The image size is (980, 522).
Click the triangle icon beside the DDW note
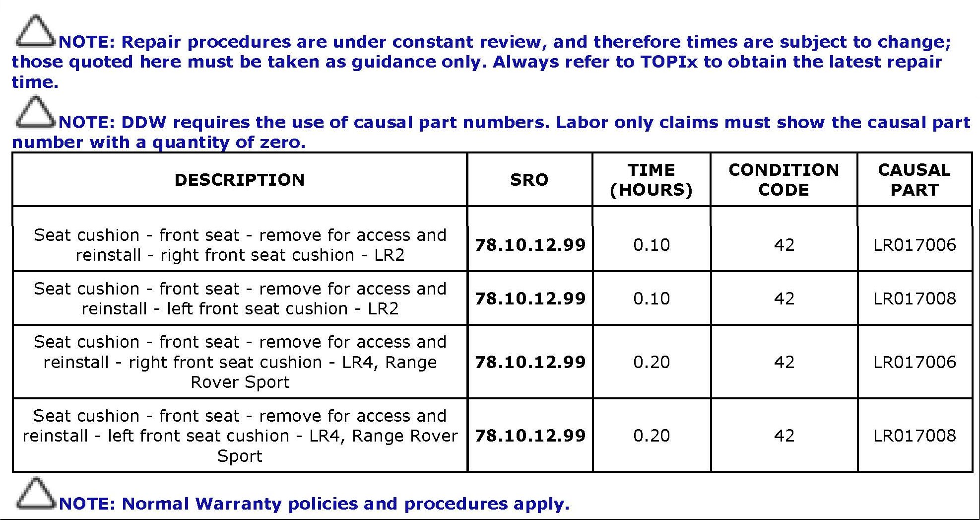[34, 112]
